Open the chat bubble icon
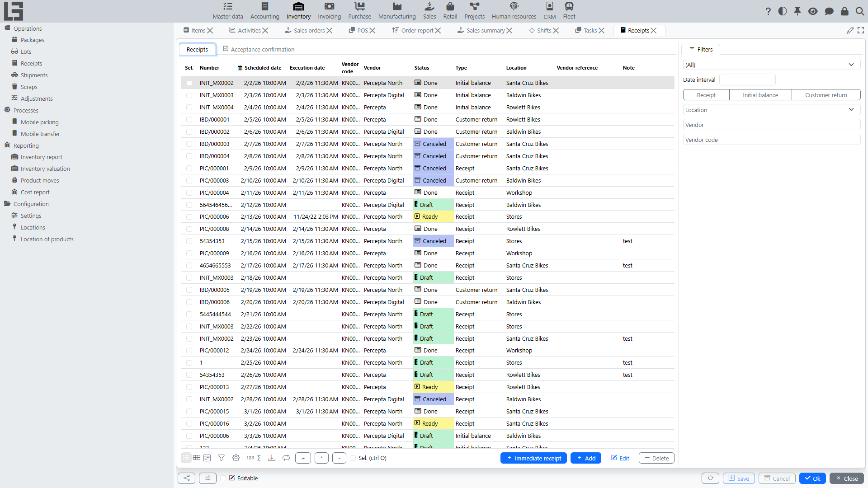The height and width of the screenshot is (488, 868). (x=829, y=11)
